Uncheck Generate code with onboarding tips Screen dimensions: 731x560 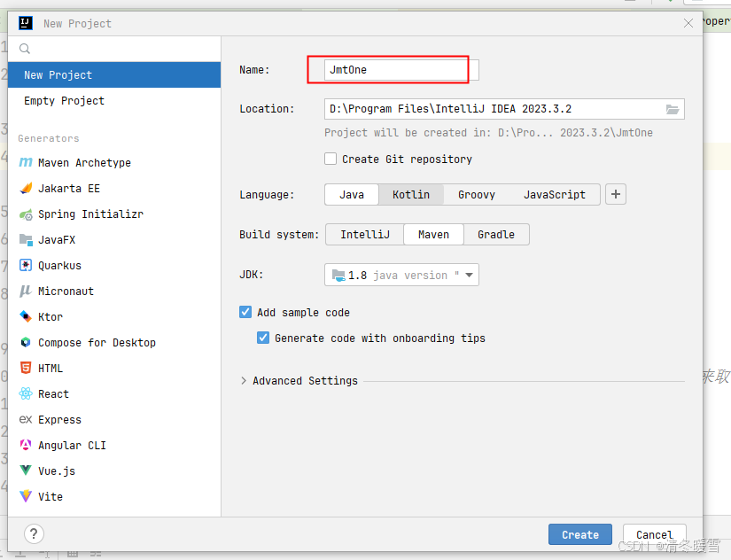pyautogui.click(x=263, y=338)
